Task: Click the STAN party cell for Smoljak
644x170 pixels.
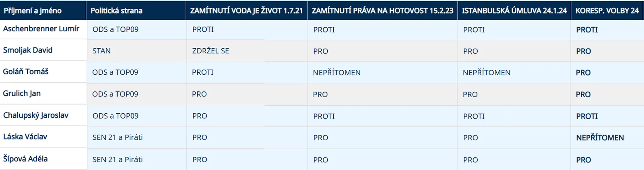Action: click(x=101, y=51)
